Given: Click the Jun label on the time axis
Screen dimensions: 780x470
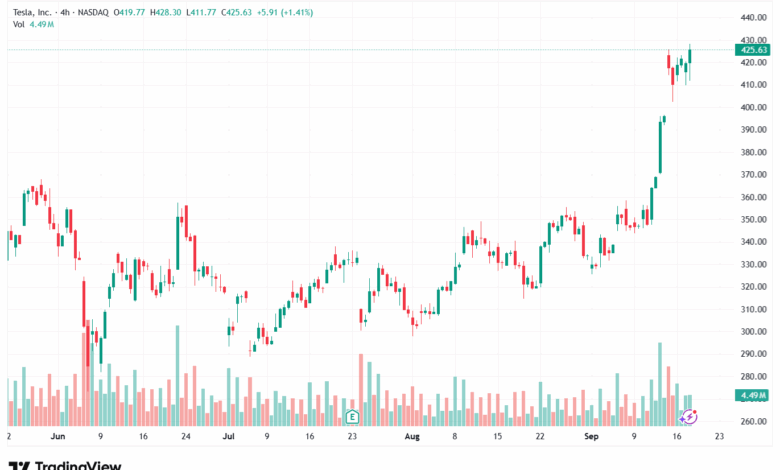Looking at the screenshot, I should [57, 437].
